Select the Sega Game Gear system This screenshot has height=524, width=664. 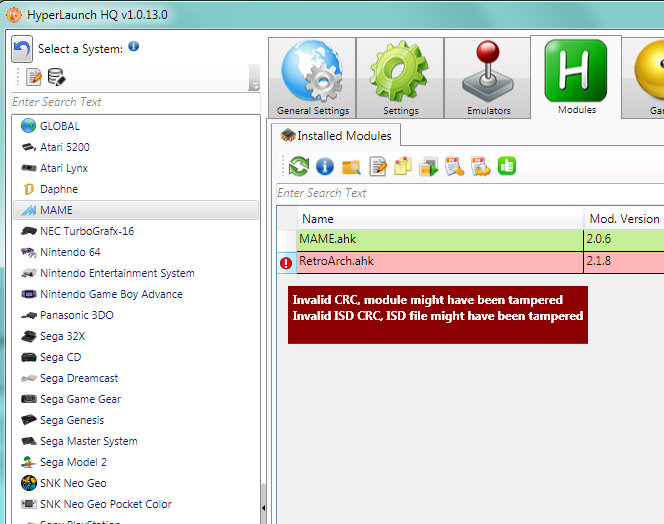pyautogui.click(x=136, y=399)
